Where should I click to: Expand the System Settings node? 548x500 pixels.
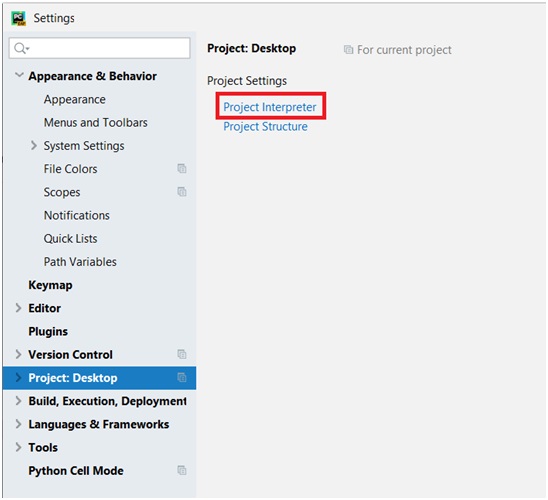(x=34, y=145)
